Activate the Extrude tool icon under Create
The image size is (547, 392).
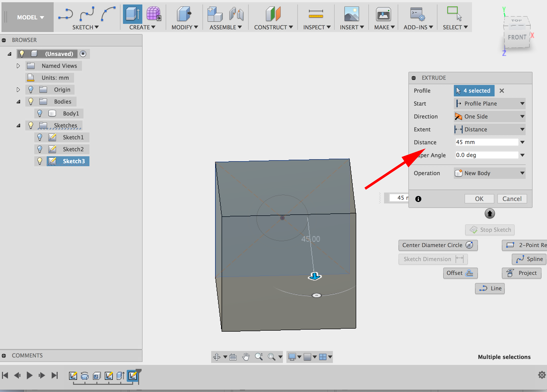tap(132, 14)
